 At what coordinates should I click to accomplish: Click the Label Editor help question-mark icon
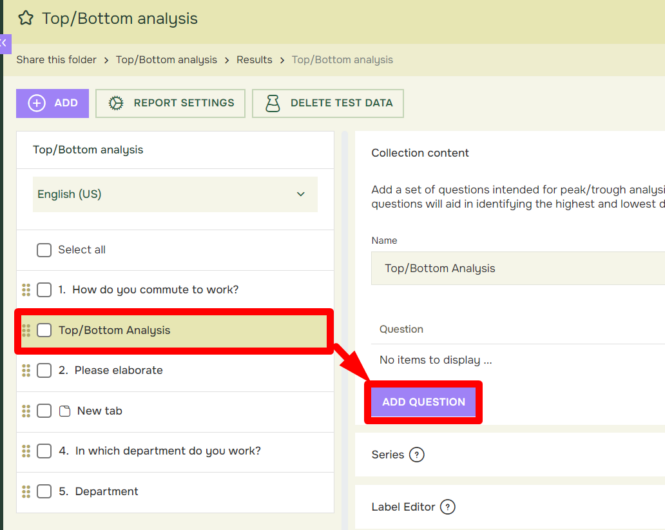coord(447,507)
